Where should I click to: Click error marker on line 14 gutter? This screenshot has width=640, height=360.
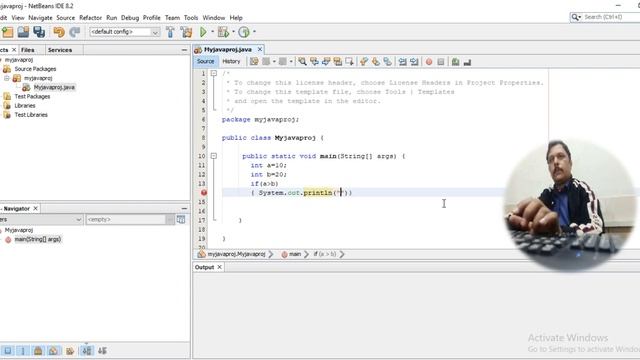204,193
